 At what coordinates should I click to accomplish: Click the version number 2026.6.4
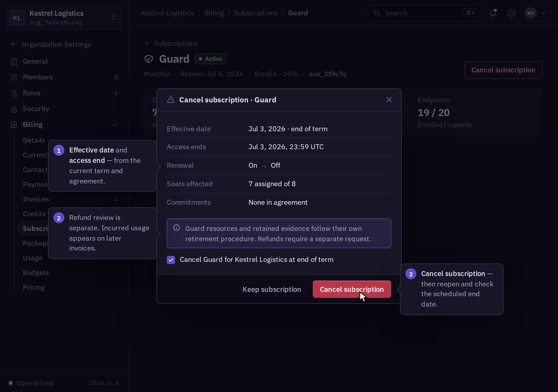pyautogui.click(x=104, y=383)
